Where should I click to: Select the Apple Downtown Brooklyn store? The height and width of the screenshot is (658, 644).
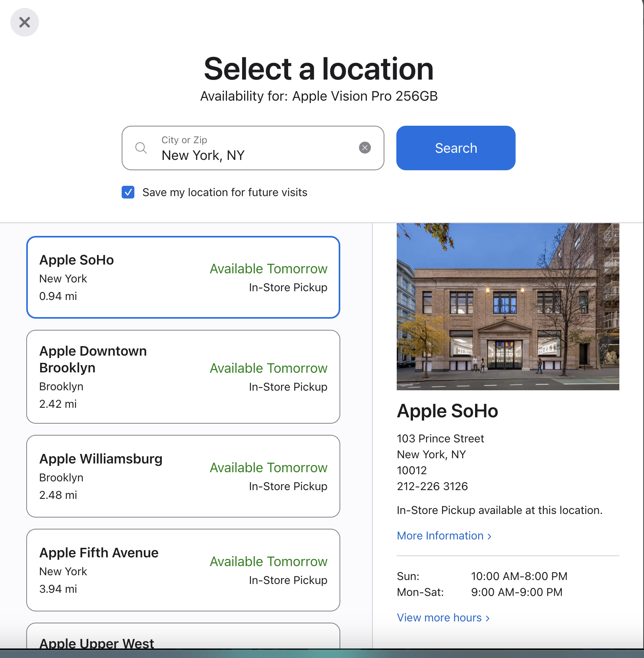[183, 377]
